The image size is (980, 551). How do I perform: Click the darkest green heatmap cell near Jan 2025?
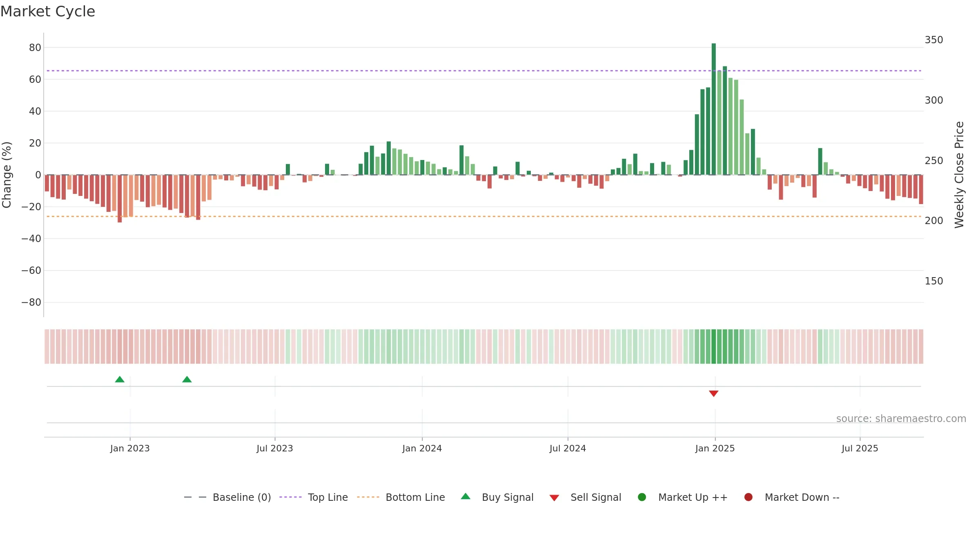714,347
